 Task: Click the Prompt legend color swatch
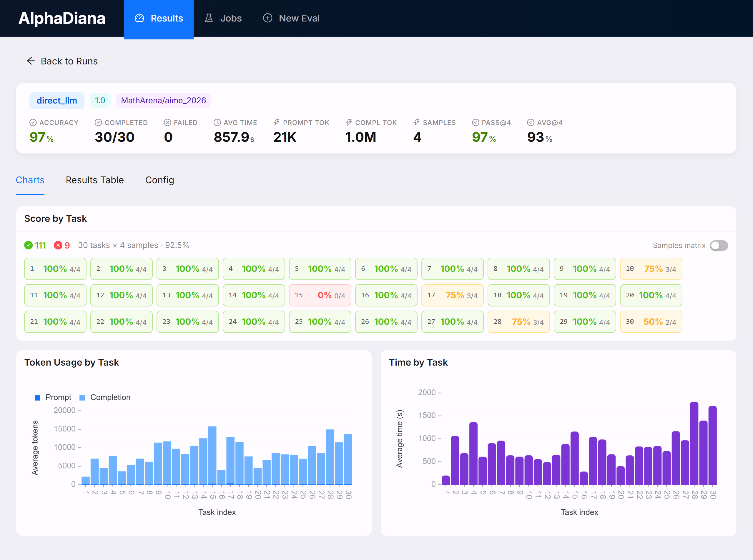(38, 398)
